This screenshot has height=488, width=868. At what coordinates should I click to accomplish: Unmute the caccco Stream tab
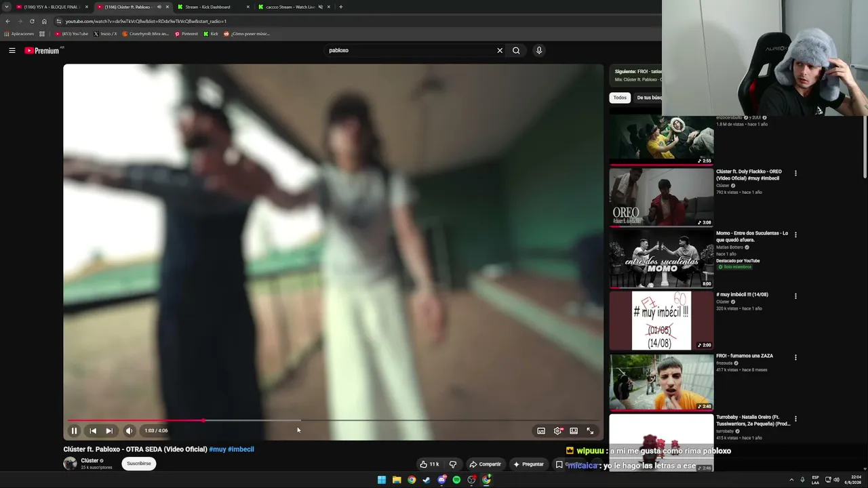320,7
